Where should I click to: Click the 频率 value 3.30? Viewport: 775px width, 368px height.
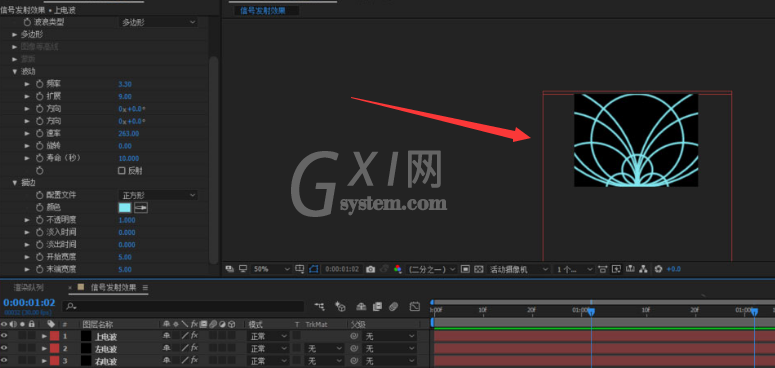(x=125, y=84)
